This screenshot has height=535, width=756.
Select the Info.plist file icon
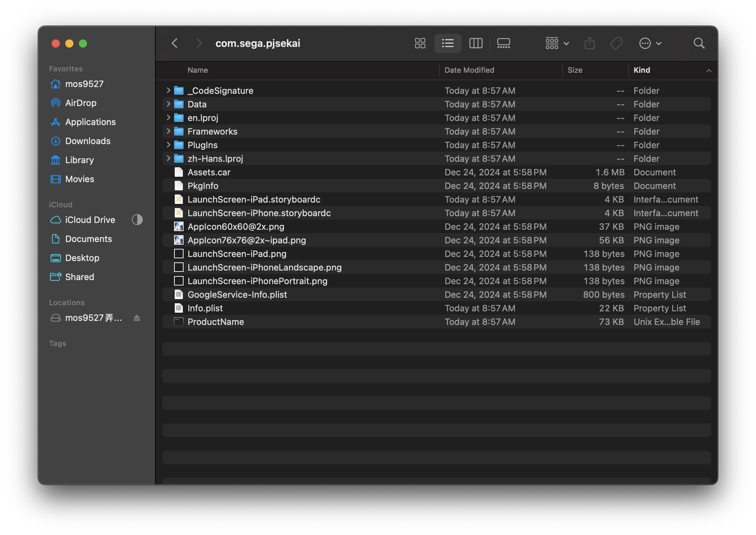(179, 308)
